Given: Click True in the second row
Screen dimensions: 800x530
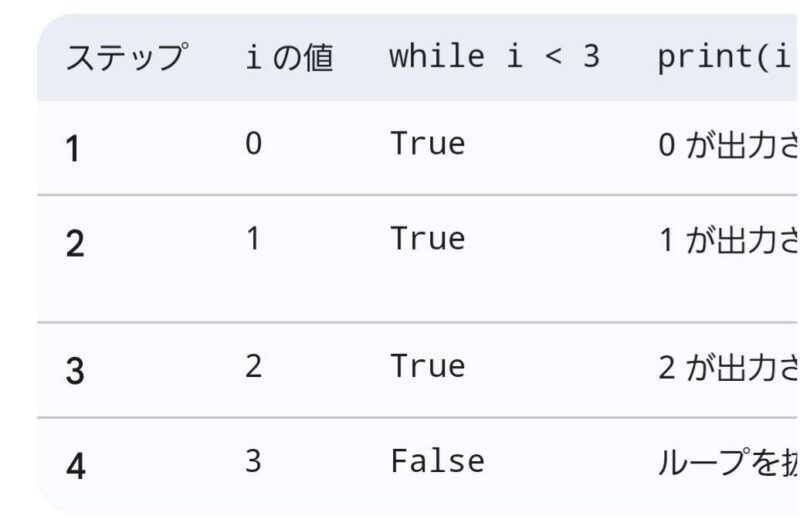Looking at the screenshot, I should pyautogui.click(x=427, y=239).
